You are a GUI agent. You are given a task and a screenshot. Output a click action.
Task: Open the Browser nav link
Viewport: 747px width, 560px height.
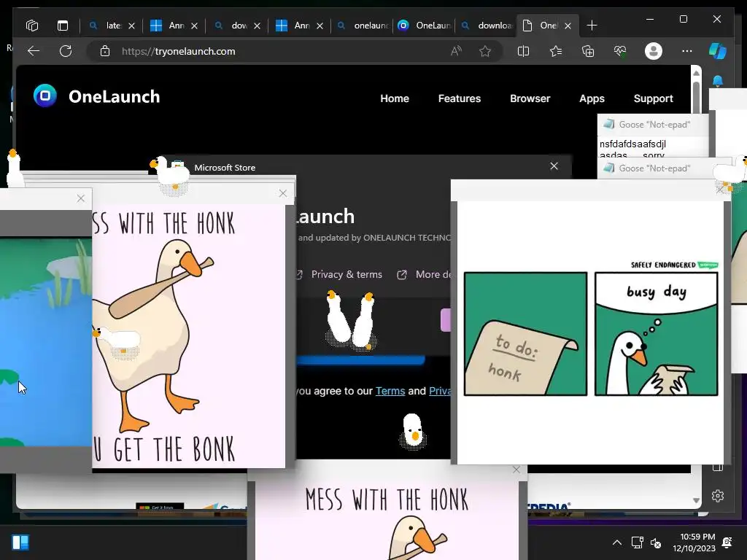(x=530, y=98)
